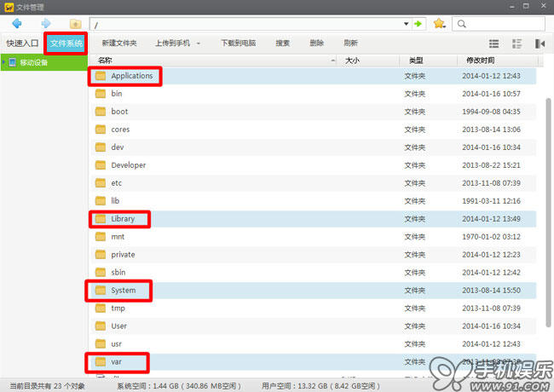Click 文件夹 type cell in cores row
This screenshot has height=392, width=554.
point(415,130)
